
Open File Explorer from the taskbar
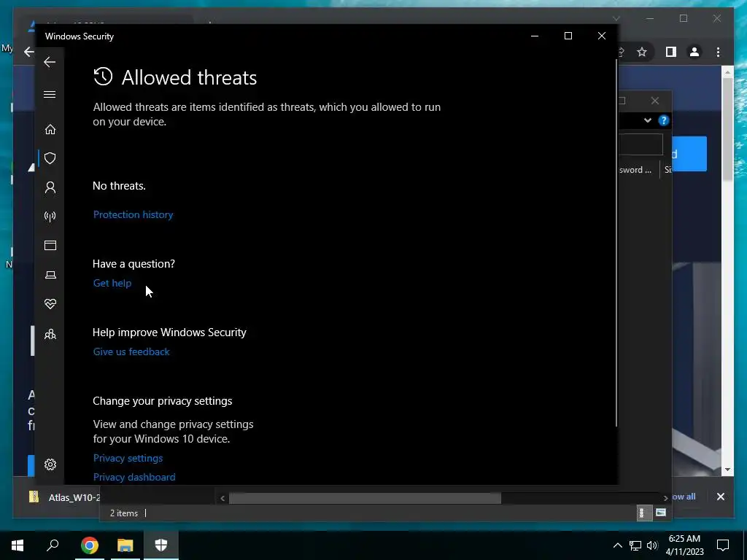[x=125, y=545]
